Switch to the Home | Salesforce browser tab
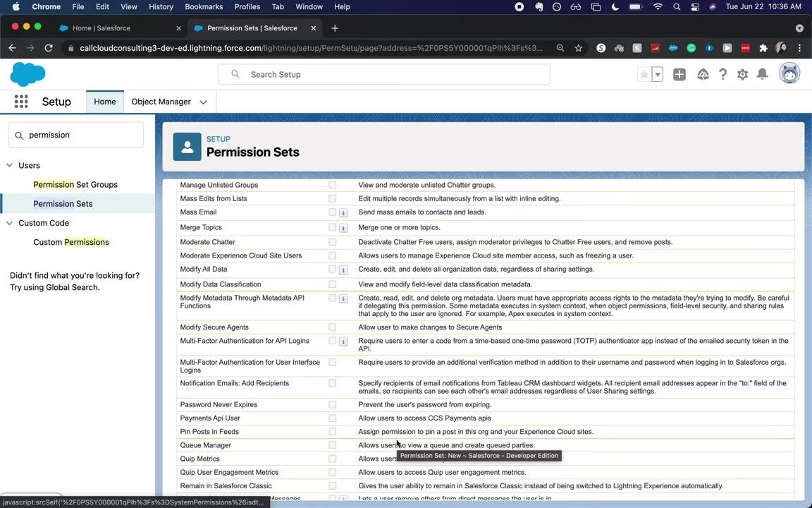 pyautogui.click(x=120, y=28)
